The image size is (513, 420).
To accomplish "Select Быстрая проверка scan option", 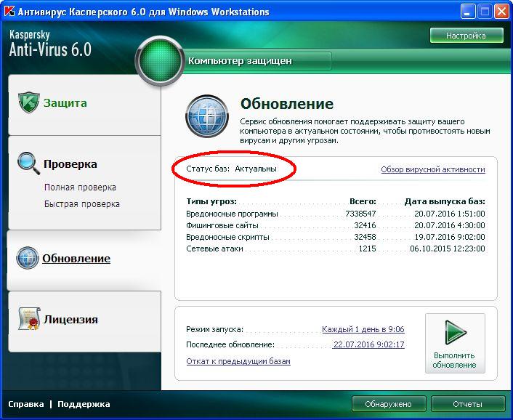I will [x=81, y=204].
